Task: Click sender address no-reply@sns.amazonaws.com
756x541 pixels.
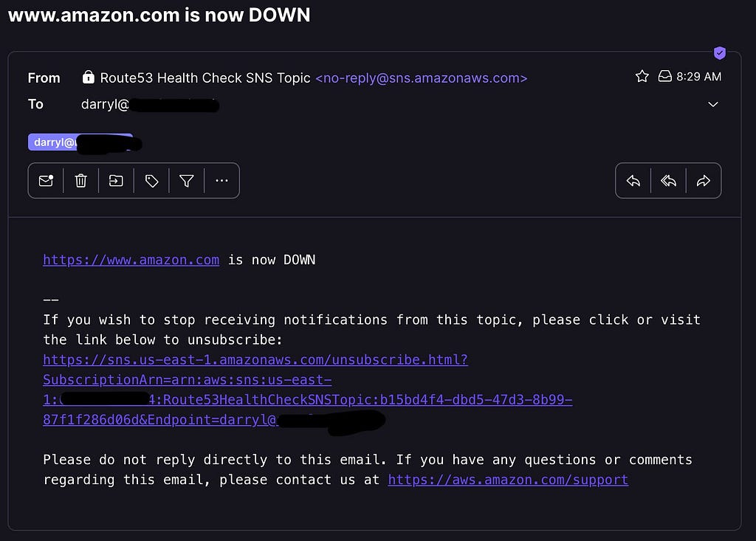Action: (x=422, y=78)
